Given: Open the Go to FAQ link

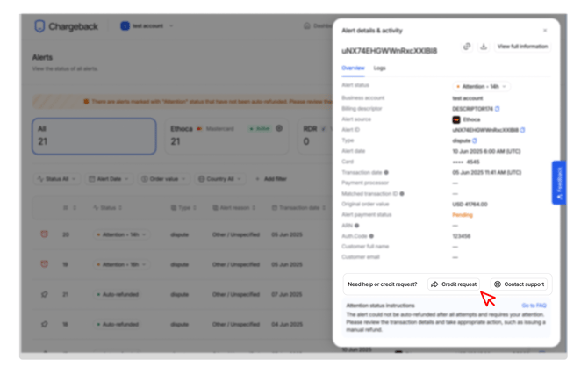Looking at the screenshot, I should click(534, 306).
